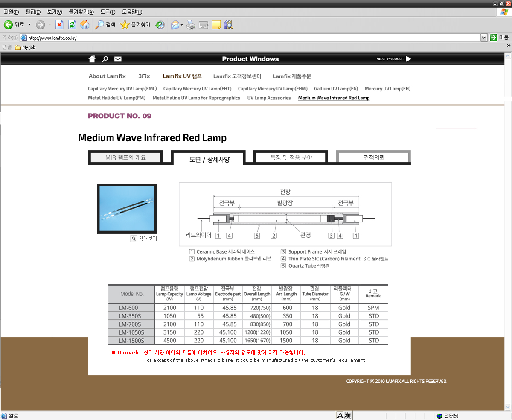The width and height of the screenshot is (512, 420).
Task: Open the Mail toolbar dropdown
Action: 182,25
